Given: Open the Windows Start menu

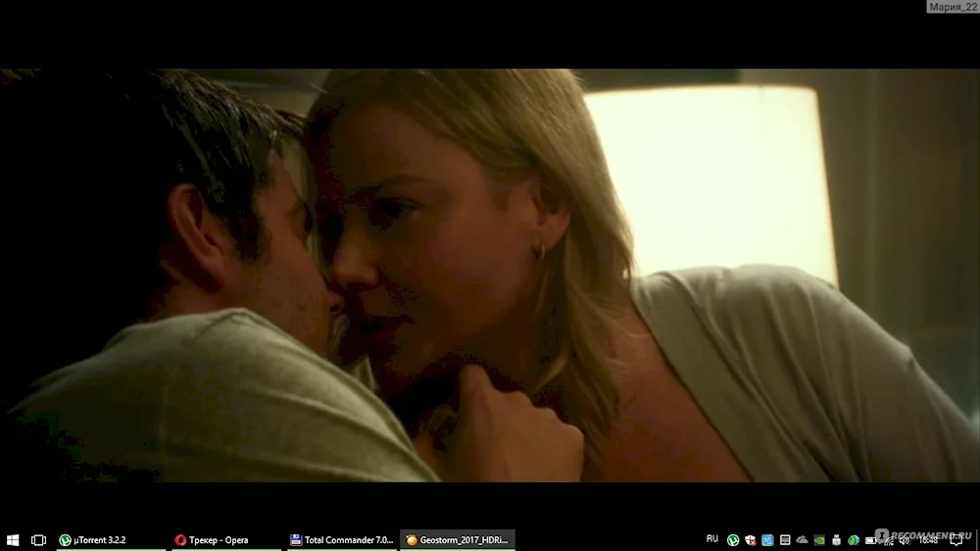Looking at the screenshot, I should pyautogui.click(x=13, y=540).
